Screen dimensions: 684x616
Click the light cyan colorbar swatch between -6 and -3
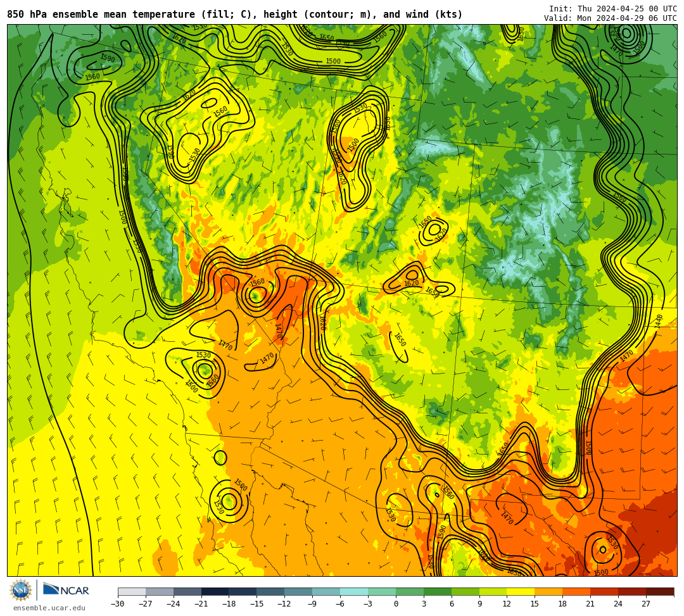point(354,591)
